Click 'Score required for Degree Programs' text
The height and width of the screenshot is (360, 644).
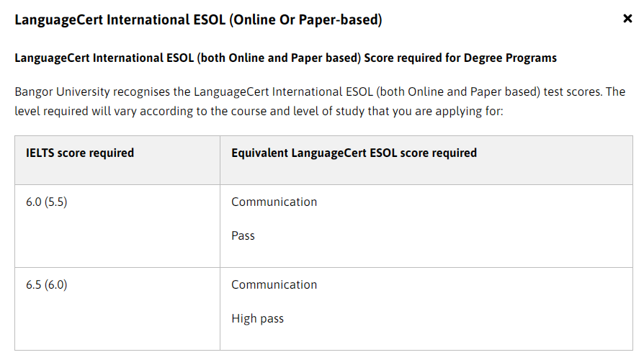tap(460, 58)
